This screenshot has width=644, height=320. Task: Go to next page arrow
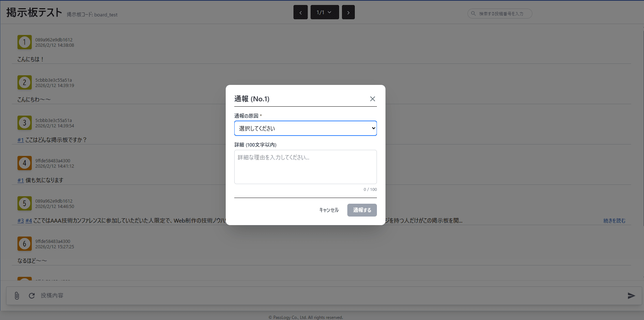click(348, 12)
